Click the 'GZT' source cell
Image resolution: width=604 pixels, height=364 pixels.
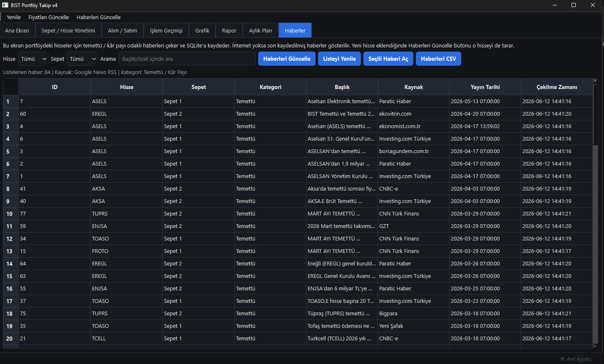[414, 226]
